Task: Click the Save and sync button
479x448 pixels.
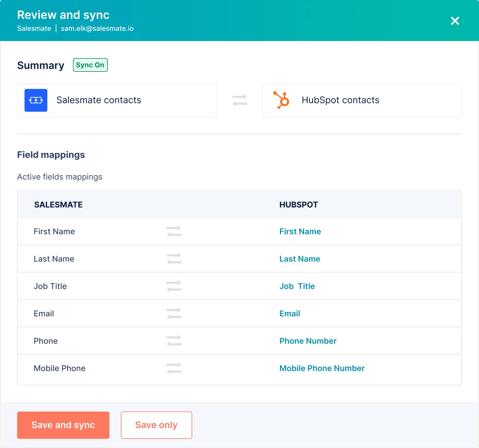Action: 63,425
